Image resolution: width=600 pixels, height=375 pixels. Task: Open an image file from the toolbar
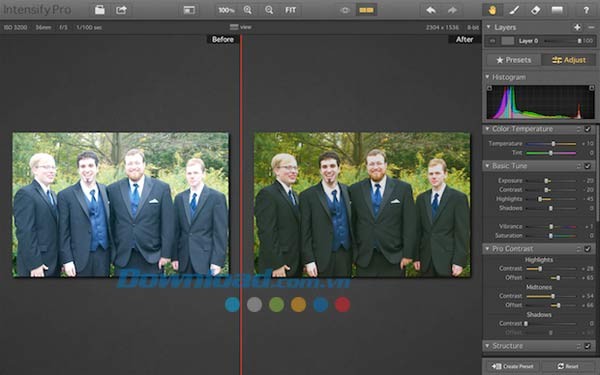[x=100, y=10]
